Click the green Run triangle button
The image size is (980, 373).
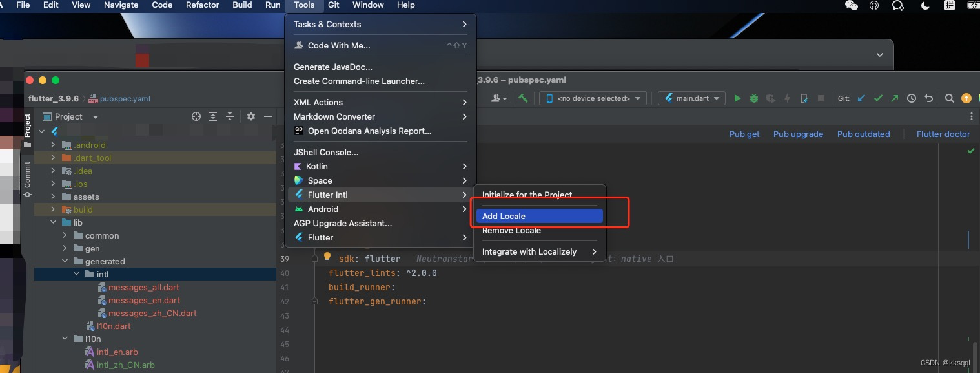(737, 98)
